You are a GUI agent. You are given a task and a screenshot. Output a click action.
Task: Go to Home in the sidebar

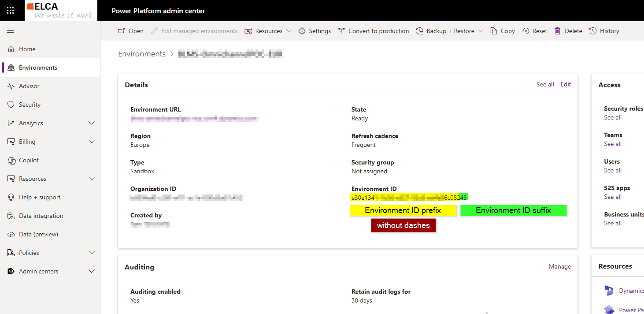click(x=50, y=49)
